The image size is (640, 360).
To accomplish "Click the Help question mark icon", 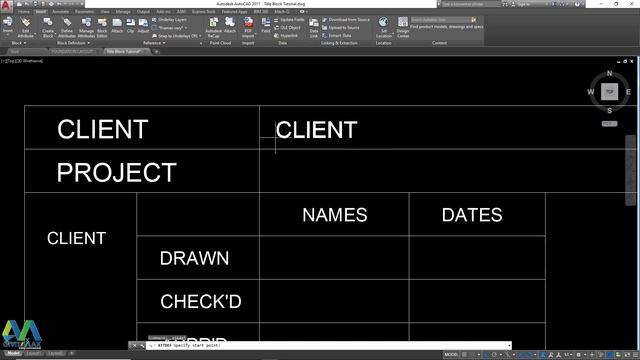I will [x=577, y=4].
